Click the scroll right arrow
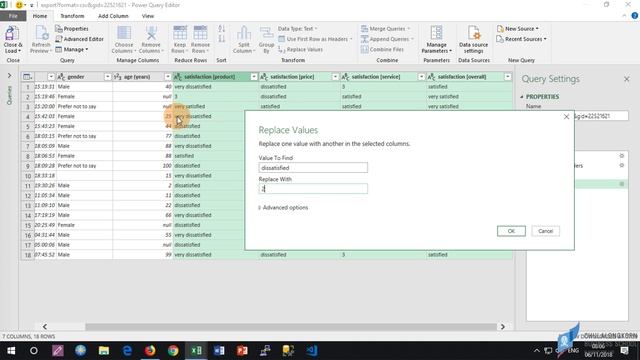This screenshot has height=360, width=640. 502,327
